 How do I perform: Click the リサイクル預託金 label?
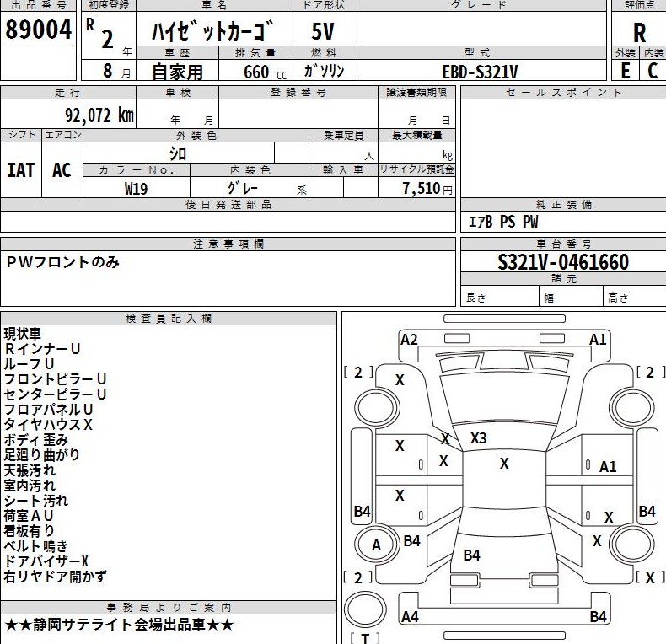[x=416, y=169]
